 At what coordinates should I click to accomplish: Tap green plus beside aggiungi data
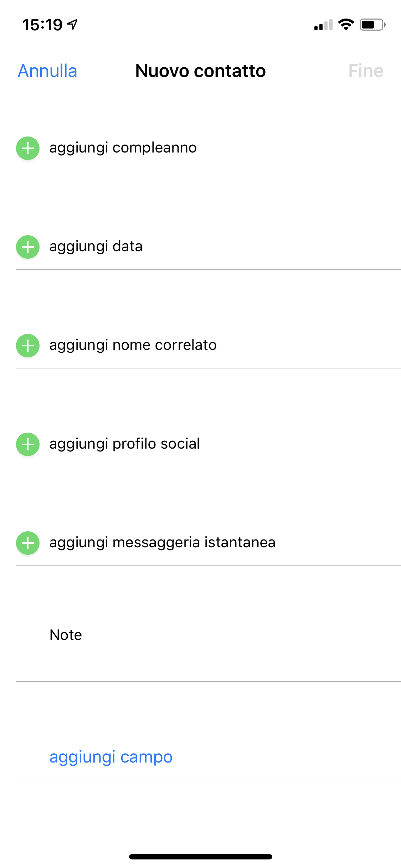coord(28,247)
